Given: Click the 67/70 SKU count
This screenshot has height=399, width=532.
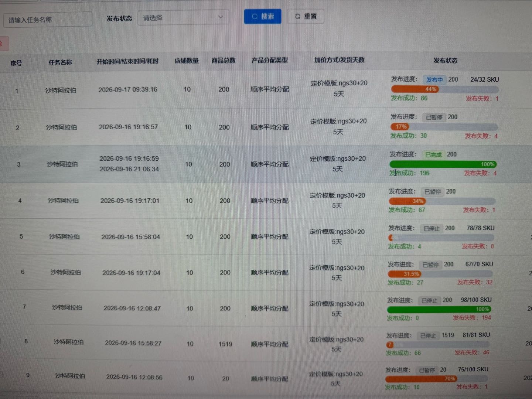Looking at the screenshot, I should point(479,264).
